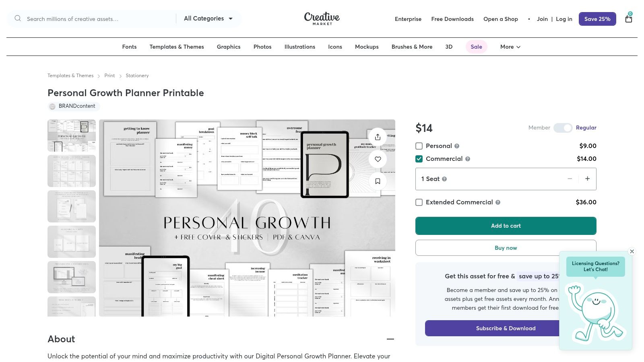
Task: Expand the More navigation menu
Action: click(510, 47)
